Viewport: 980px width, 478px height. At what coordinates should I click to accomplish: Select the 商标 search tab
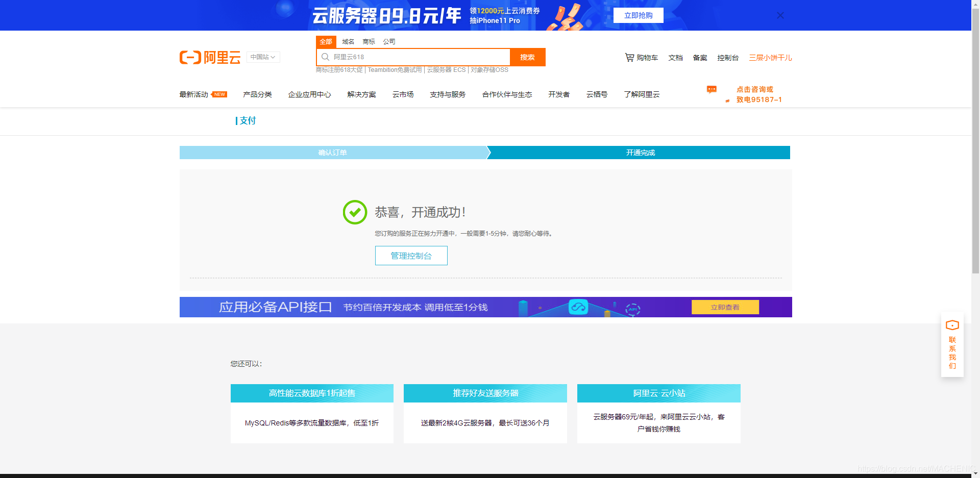[369, 42]
